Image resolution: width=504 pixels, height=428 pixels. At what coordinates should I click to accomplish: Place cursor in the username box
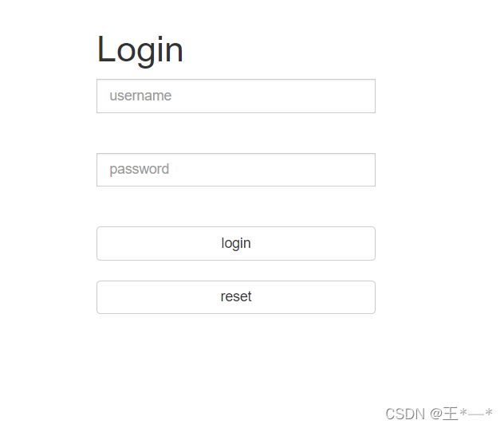click(x=236, y=96)
